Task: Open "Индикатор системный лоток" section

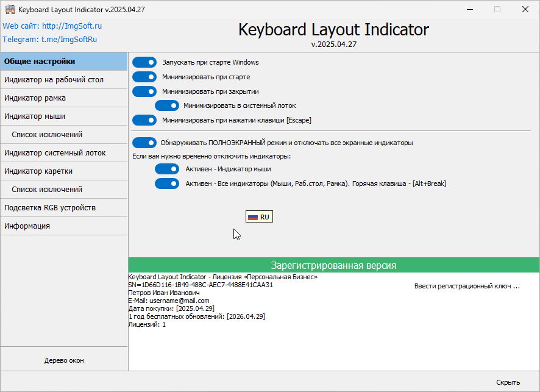Action: click(64, 152)
